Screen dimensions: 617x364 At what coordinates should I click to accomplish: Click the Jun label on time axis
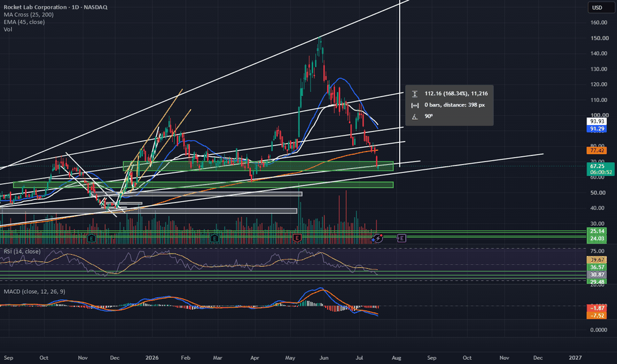coord(324,357)
